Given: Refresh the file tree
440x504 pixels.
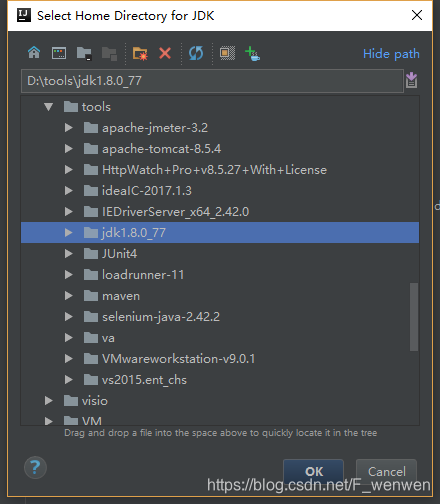Looking at the screenshot, I should 196,53.
